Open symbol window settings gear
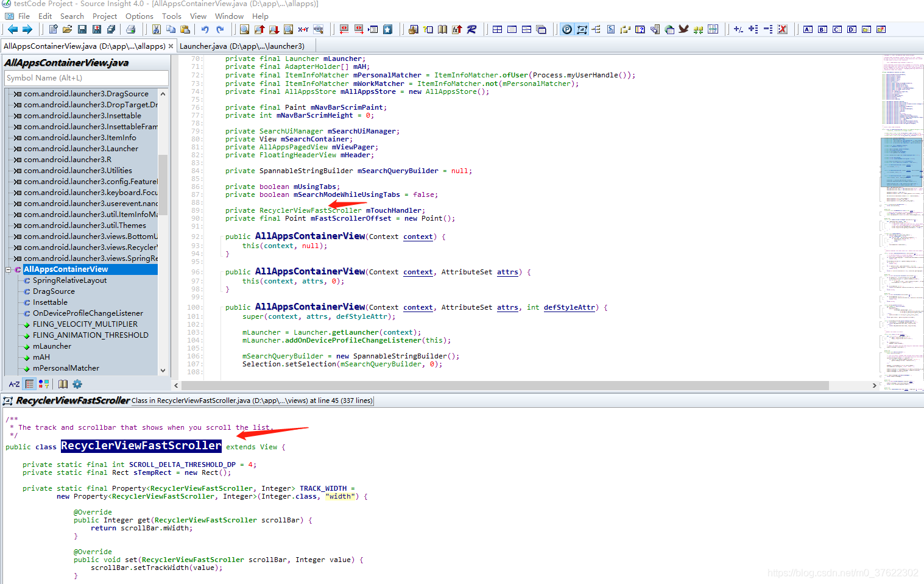The height and width of the screenshot is (584, 924). click(x=77, y=384)
